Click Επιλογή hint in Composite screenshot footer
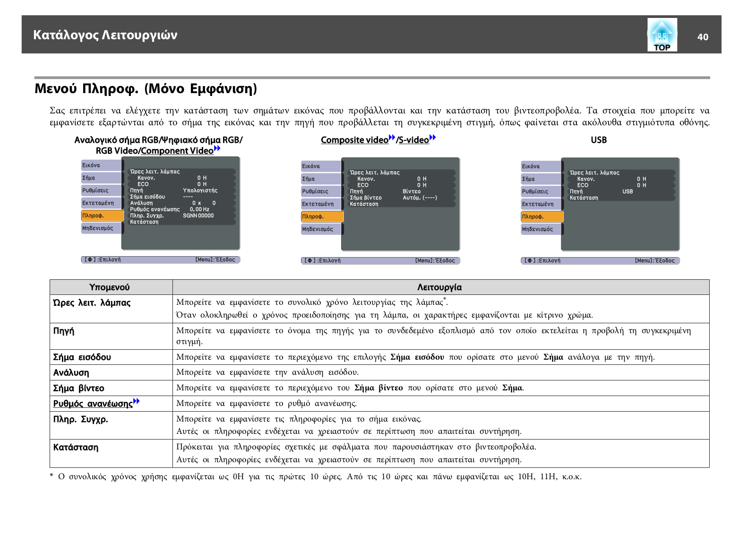The image size is (756, 535). pyautogui.click(x=329, y=260)
